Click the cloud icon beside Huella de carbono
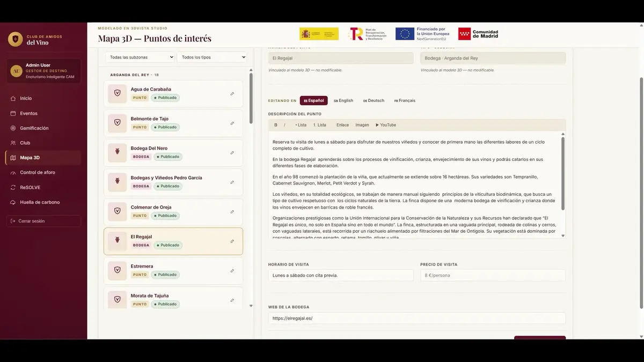644x362 pixels. [13, 202]
